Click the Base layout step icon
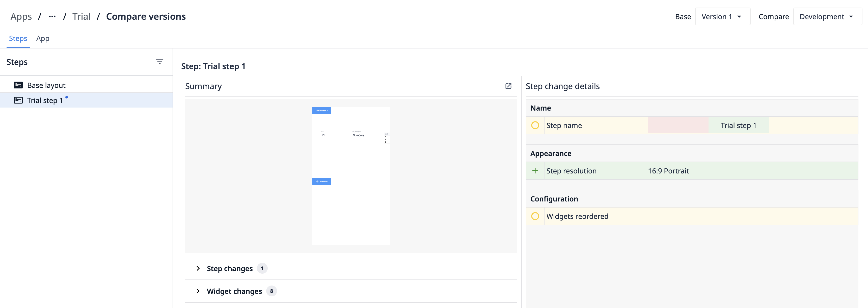 pos(18,85)
